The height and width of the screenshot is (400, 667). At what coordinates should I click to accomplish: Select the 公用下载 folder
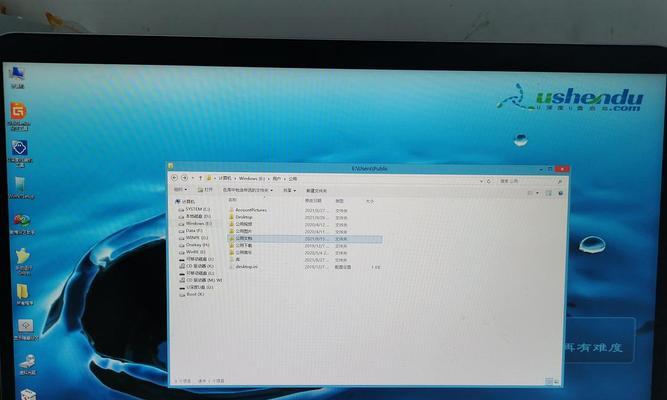(241, 246)
